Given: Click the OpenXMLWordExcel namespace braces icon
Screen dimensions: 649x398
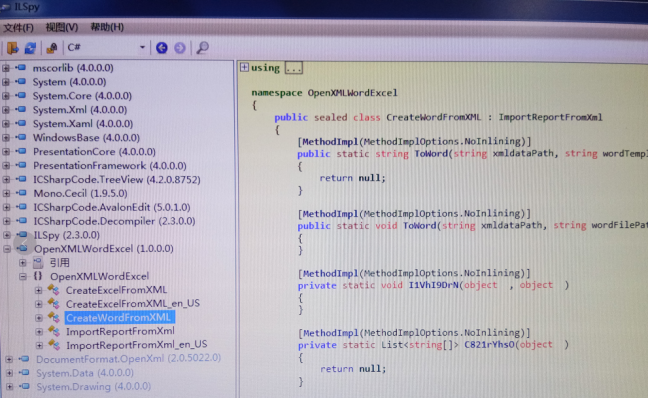Looking at the screenshot, I should pyautogui.click(x=38, y=276).
